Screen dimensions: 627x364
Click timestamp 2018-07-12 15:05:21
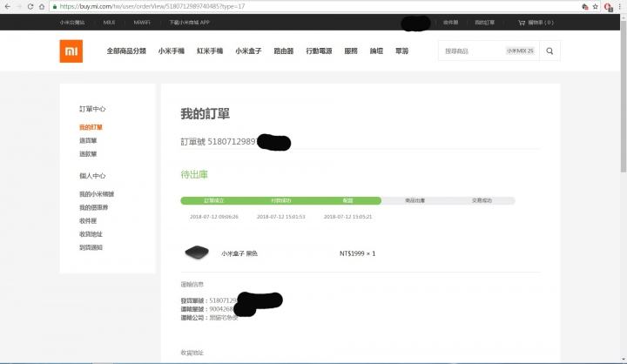(x=347, y=217)
